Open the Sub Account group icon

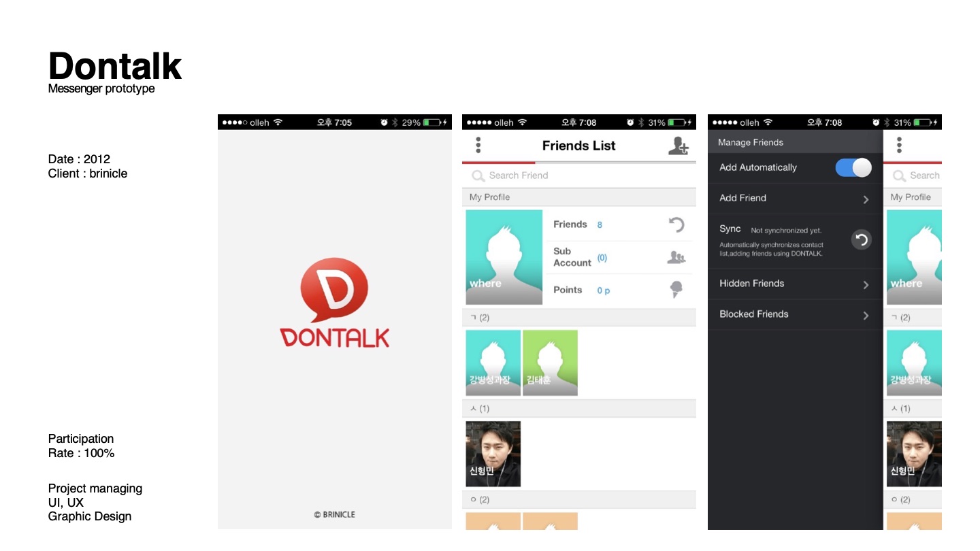[676, 257]
